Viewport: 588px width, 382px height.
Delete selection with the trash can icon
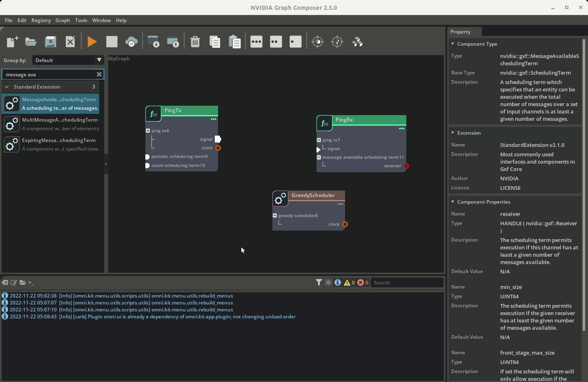195,42
